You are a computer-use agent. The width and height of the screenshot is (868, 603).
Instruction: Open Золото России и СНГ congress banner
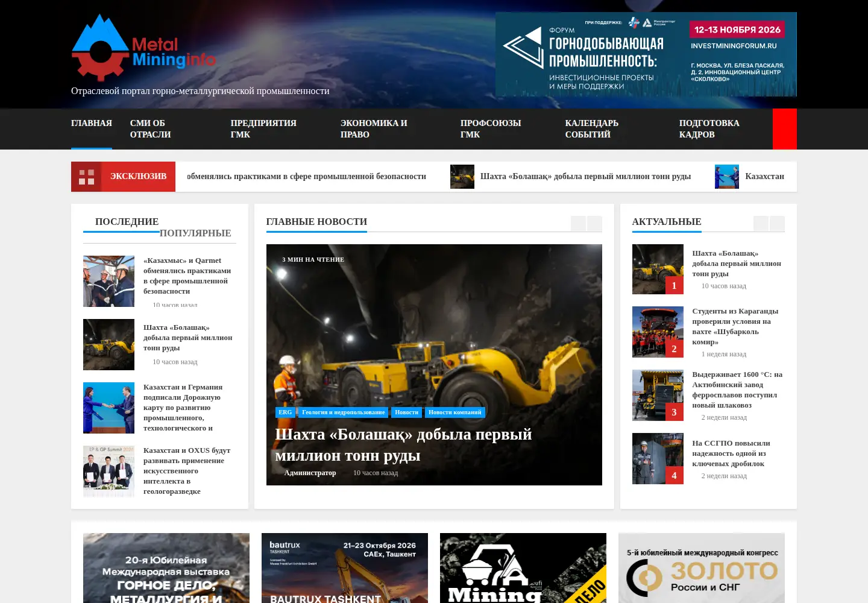pos(702,568)
